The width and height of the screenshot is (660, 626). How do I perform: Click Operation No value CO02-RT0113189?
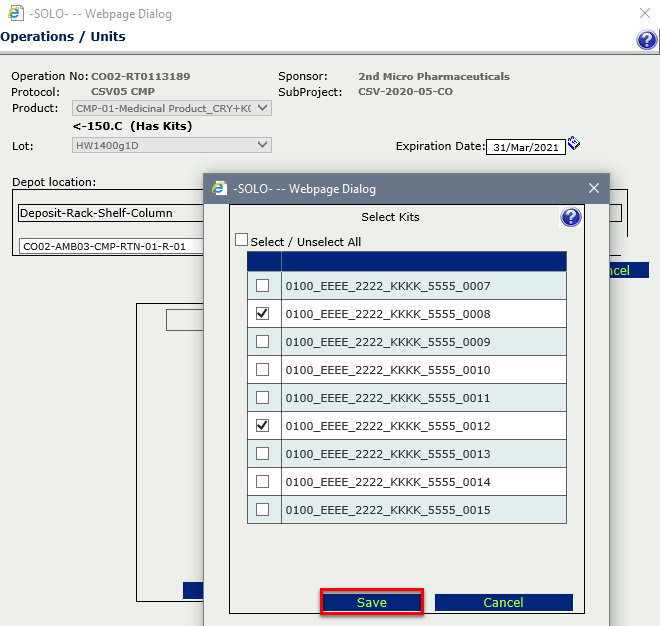click(141, 76)
